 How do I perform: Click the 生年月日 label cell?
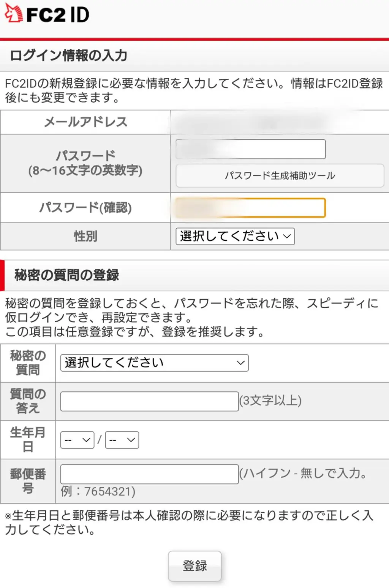28,440
